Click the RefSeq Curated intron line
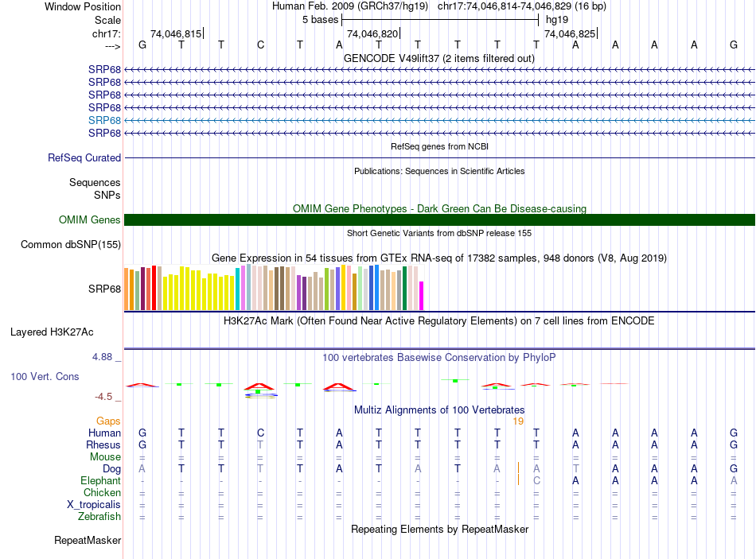Screen dimensions: 756x559 click(x=440, y=157)
